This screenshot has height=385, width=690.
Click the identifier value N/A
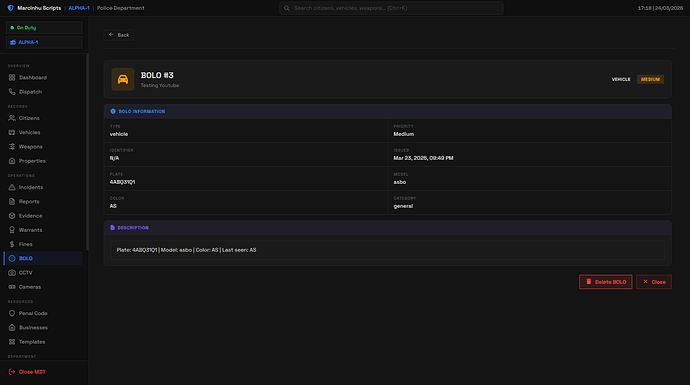114,158
